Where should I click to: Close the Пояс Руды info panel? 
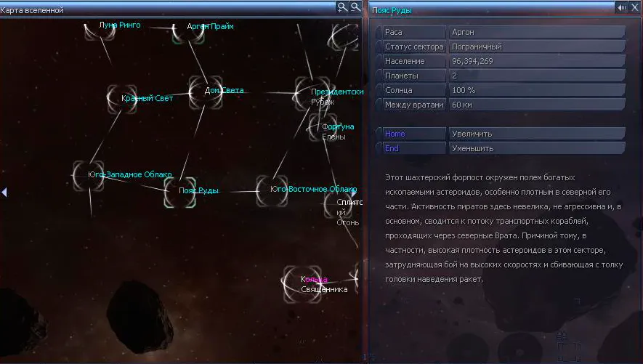click(x=635, y=8)
